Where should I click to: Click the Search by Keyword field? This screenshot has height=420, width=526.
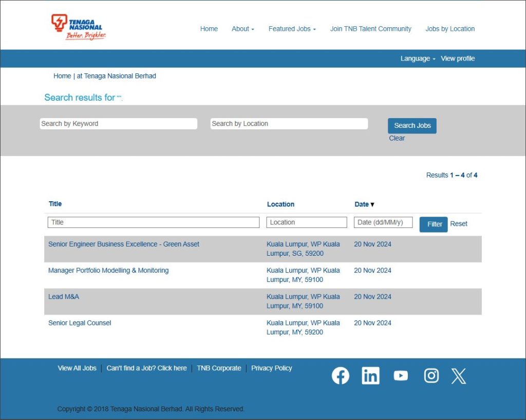[x=119, y=124]
